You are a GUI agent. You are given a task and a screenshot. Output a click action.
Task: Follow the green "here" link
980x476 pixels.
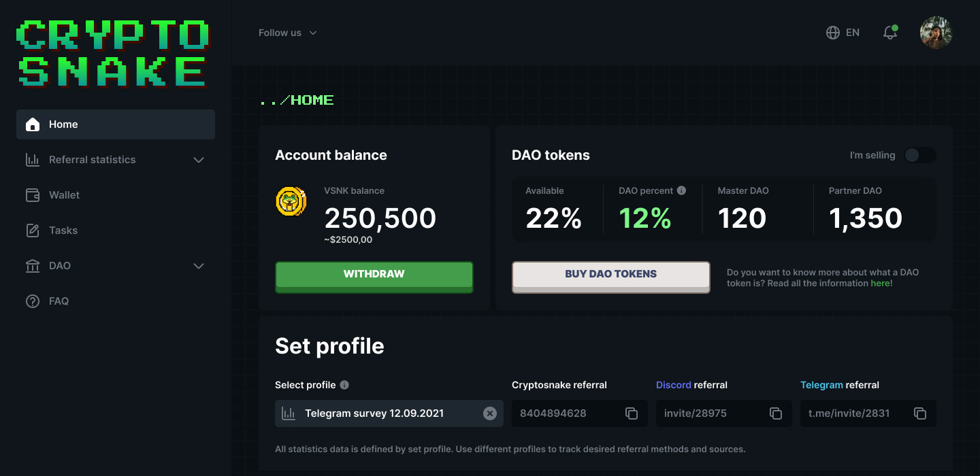tap(880, 284)
